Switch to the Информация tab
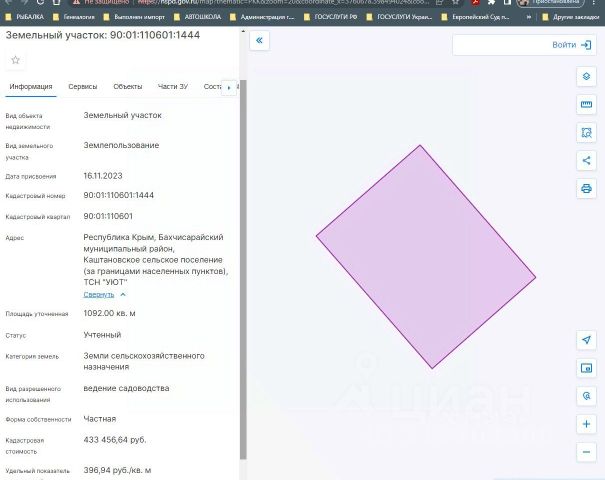605x480 pixels. 31,86
